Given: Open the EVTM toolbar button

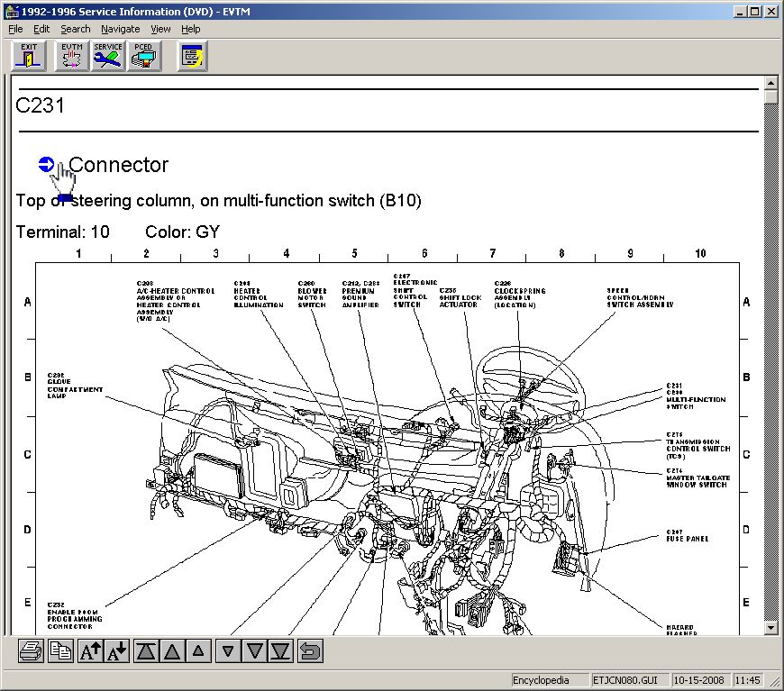Looking at the screenshot, I should [72, 56].
